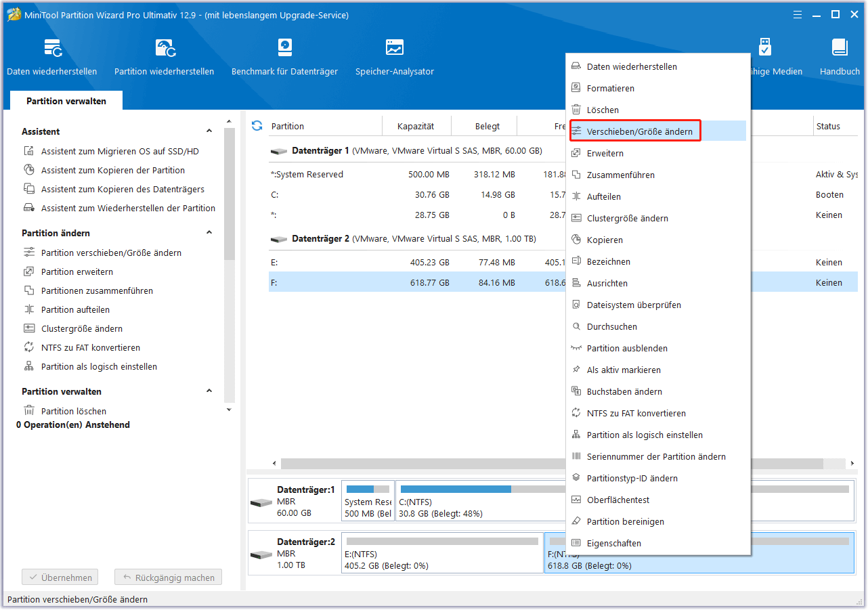This screenshot has height=610, width=868.
Task: Launch Benchmark für Datenträger
Action: pyautogui.click(x=284, y=57)
